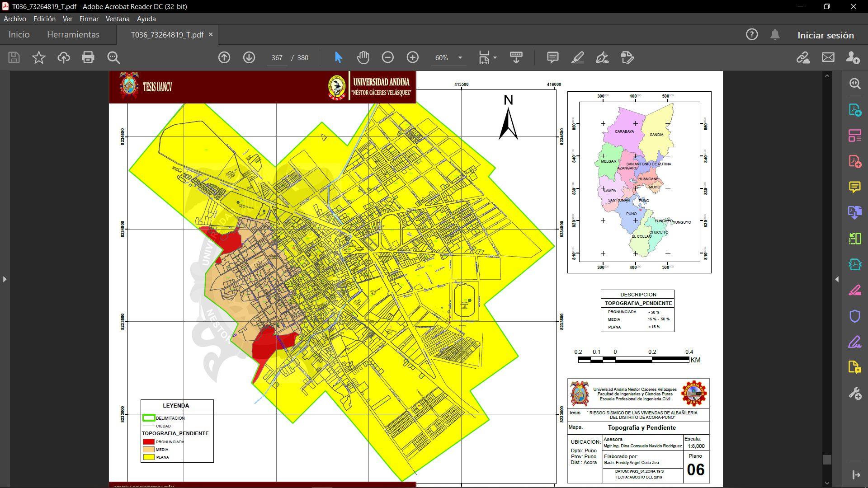Open the Firmar menu

pos(89,19)
